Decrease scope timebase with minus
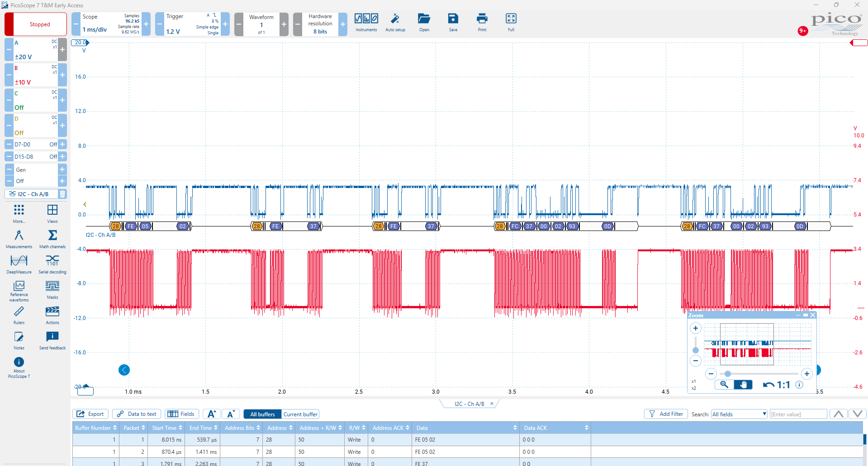868x466 pixels. click(x=76, y=24)
